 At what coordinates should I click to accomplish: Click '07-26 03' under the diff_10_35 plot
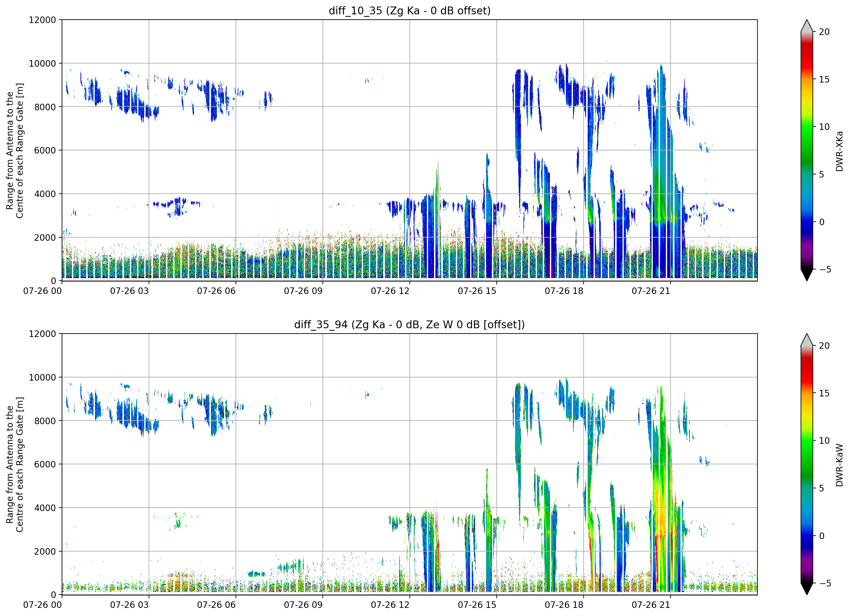129,291
